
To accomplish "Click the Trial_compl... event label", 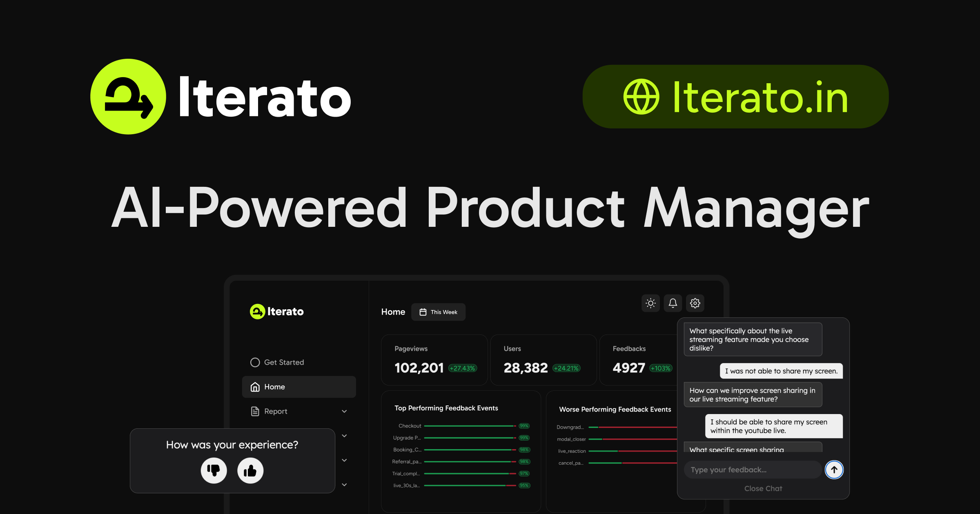I will coord(406,474).
